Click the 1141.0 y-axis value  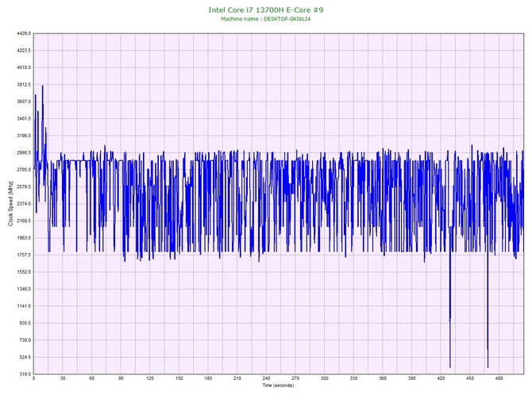point(23,306)
